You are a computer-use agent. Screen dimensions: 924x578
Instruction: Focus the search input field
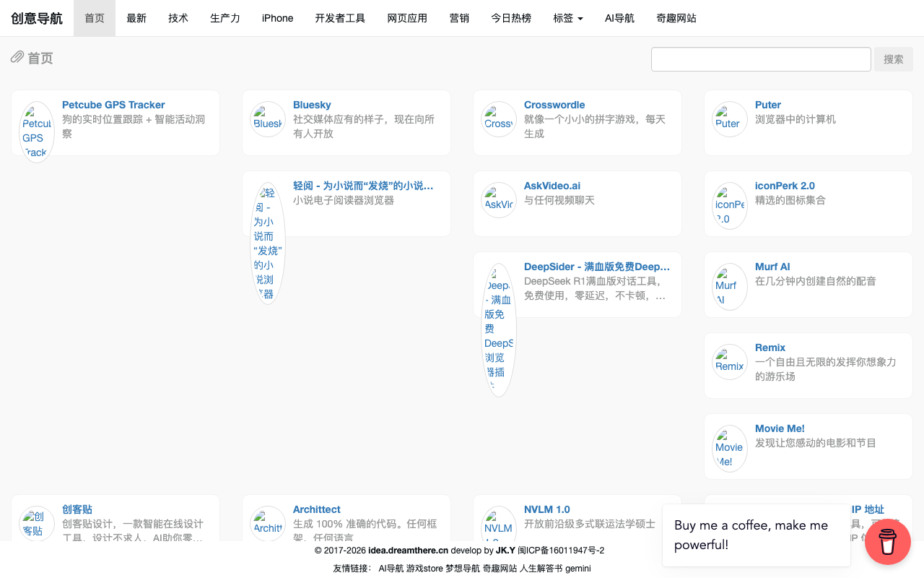[761, 59]
